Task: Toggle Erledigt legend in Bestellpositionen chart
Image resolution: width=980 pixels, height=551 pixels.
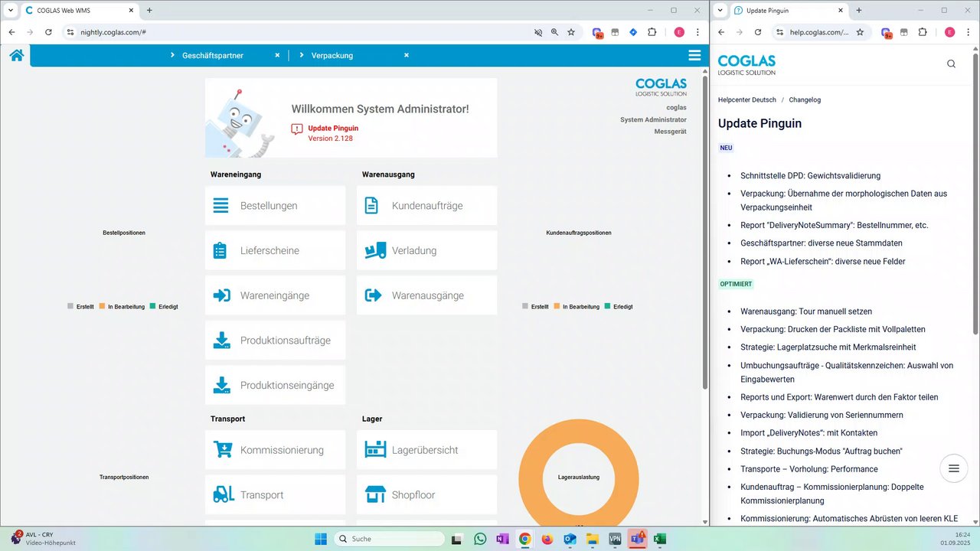Action: (164, 306)
